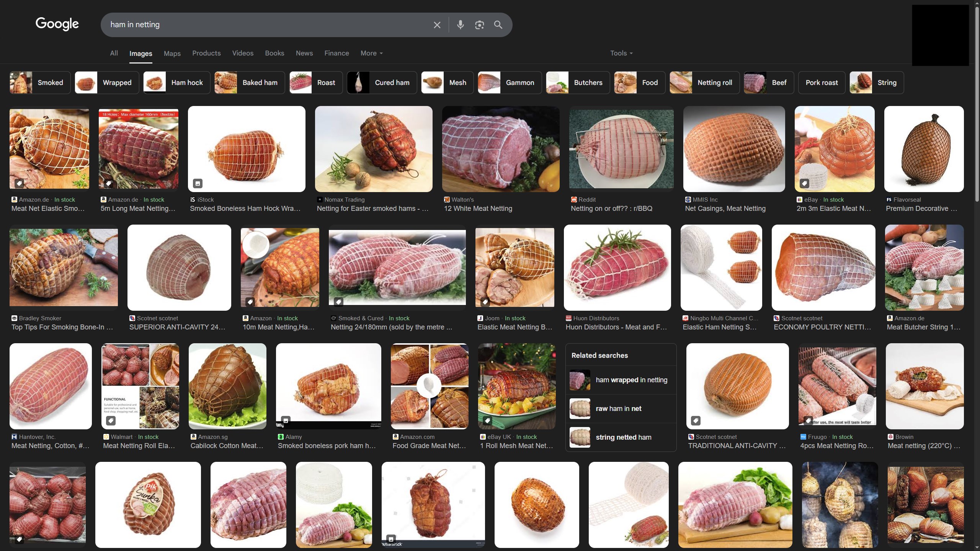Filter images by Gammon chip
The height and width of the screenshot is (551, 980).
pos(510,83)
